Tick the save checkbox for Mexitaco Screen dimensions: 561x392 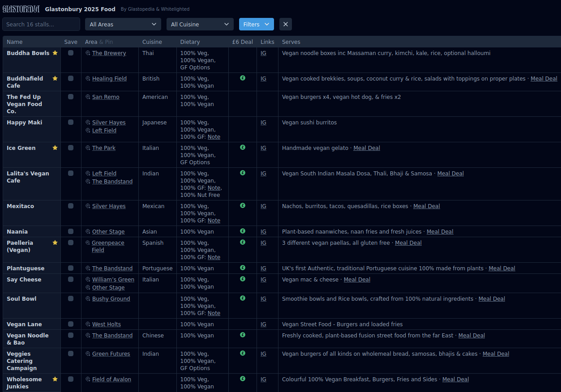tap(71, 206)
